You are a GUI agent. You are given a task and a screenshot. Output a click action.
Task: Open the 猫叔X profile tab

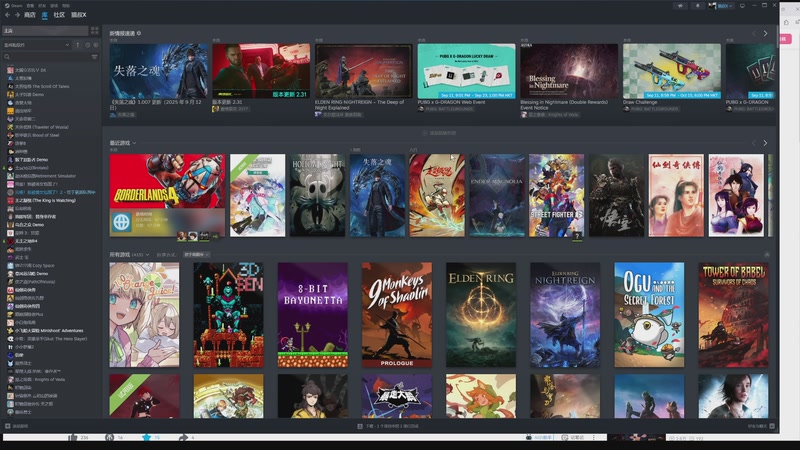click(79, 15)
